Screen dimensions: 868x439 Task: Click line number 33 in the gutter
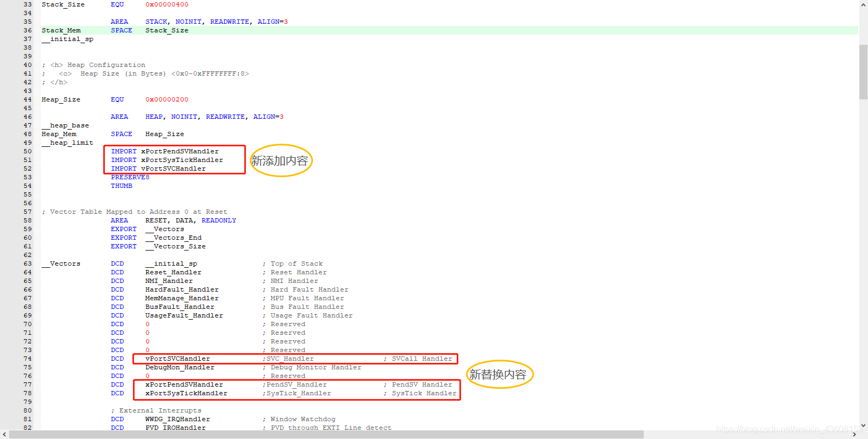(28, 4)
